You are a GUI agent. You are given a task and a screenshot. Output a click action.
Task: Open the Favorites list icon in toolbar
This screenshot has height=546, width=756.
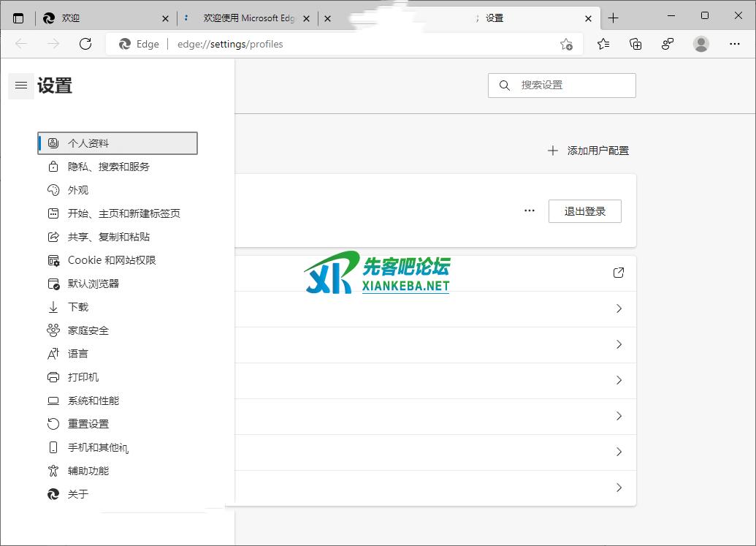(x=603, y=44)
